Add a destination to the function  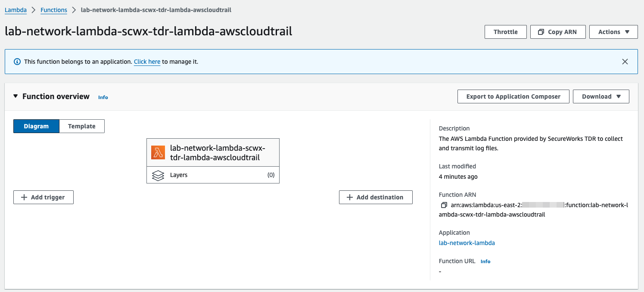tap(376, 197)
